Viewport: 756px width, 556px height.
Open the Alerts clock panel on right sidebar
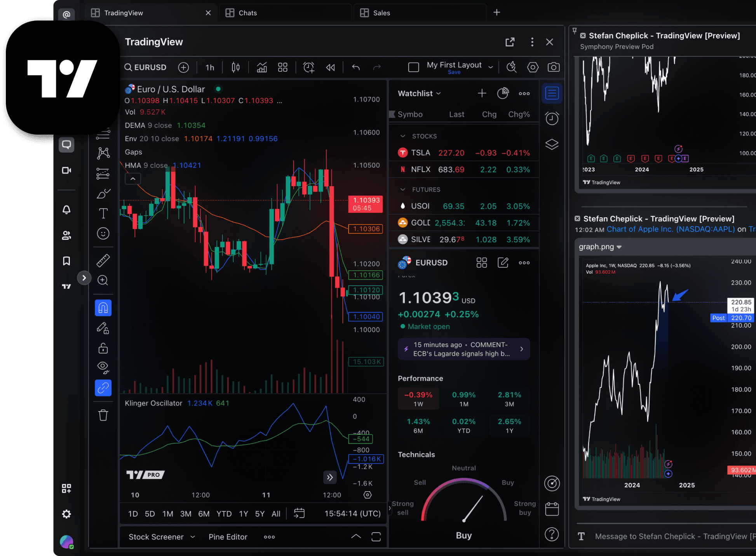point(552,118)
